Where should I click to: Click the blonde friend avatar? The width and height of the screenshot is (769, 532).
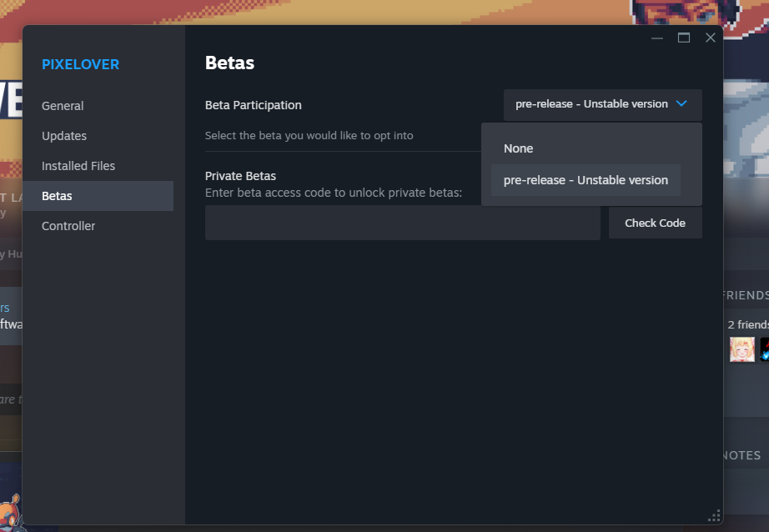click(742, 349)
